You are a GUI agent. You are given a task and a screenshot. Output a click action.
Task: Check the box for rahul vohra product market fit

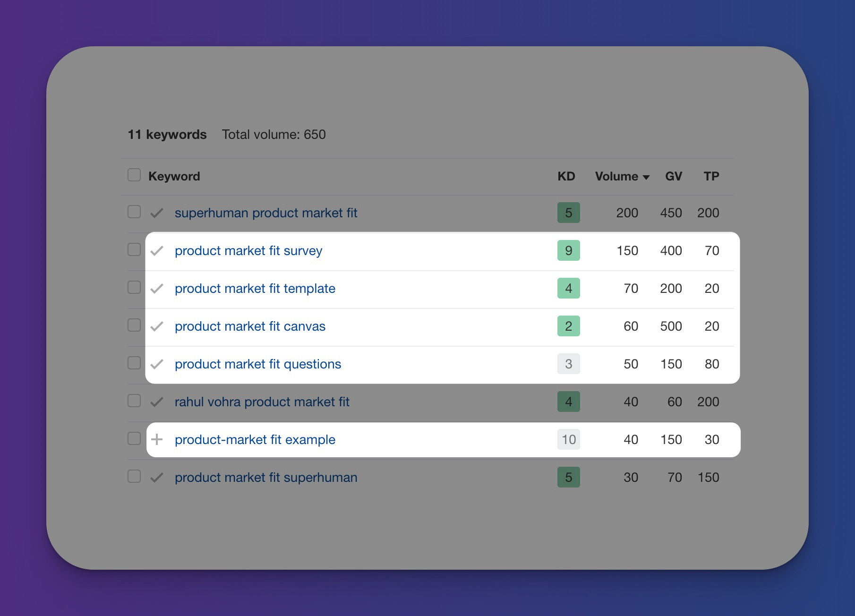(x=134, y=401)
